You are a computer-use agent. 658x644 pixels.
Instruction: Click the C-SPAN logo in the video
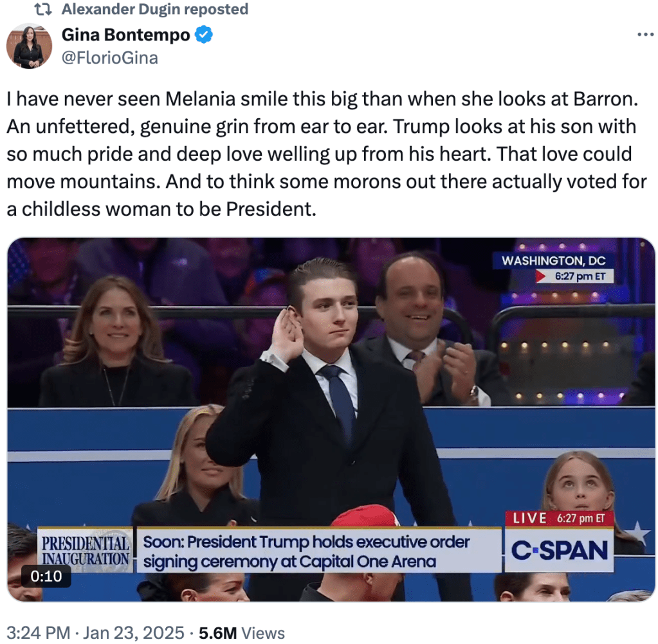[x=559, y=551]
